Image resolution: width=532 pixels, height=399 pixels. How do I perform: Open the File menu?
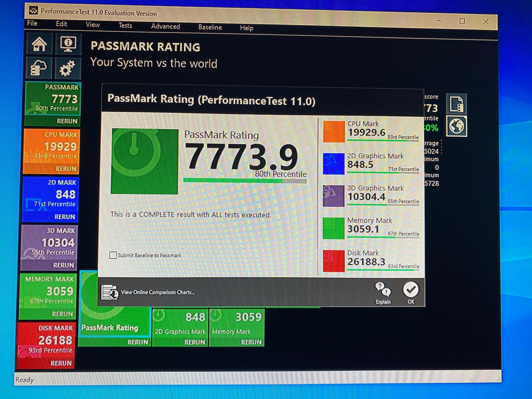[32, 23]
